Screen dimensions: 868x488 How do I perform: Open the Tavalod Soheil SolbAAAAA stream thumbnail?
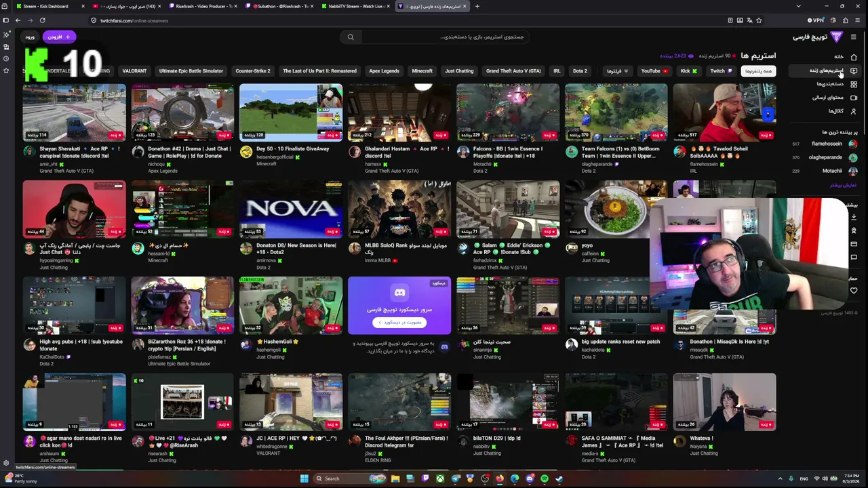pos(724,113)
